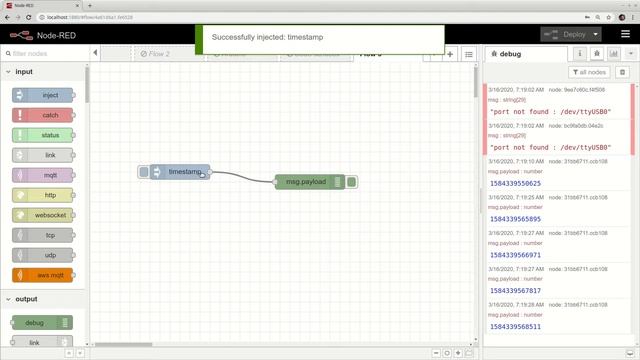
Task: Open the Deploy options dropdown arrow
Action: 596,35
